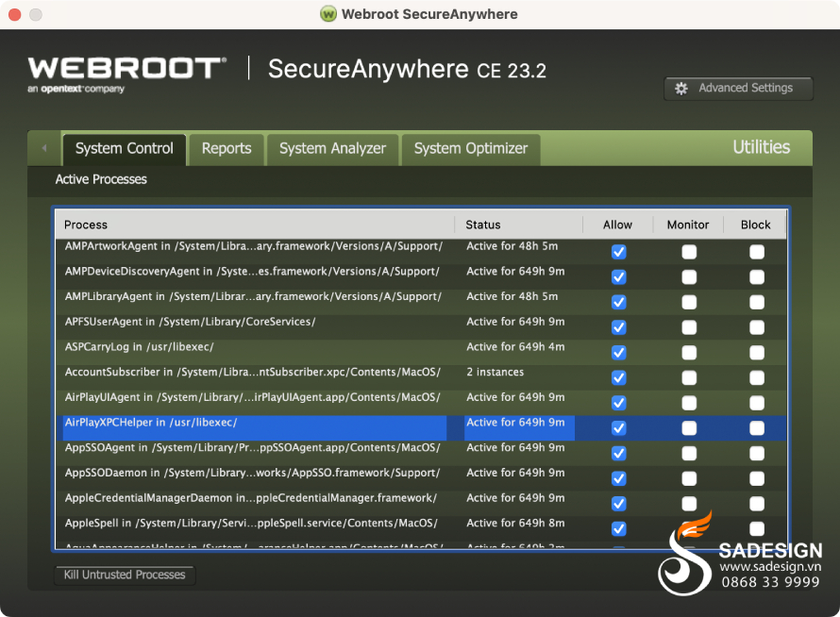Viewport: 840px width, 617px height.
Task: Toggle Allow for AppleCredentialManagerDaemon
Action: click(x=619, y=504)
